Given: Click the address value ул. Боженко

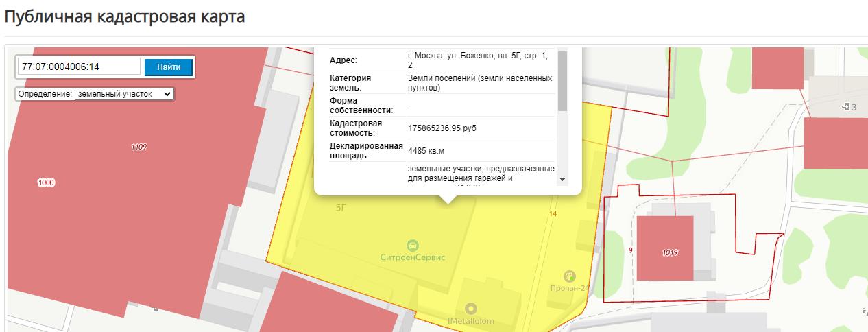Looking at the screenshot, I should pyautogui.click(x=480, y=59).
